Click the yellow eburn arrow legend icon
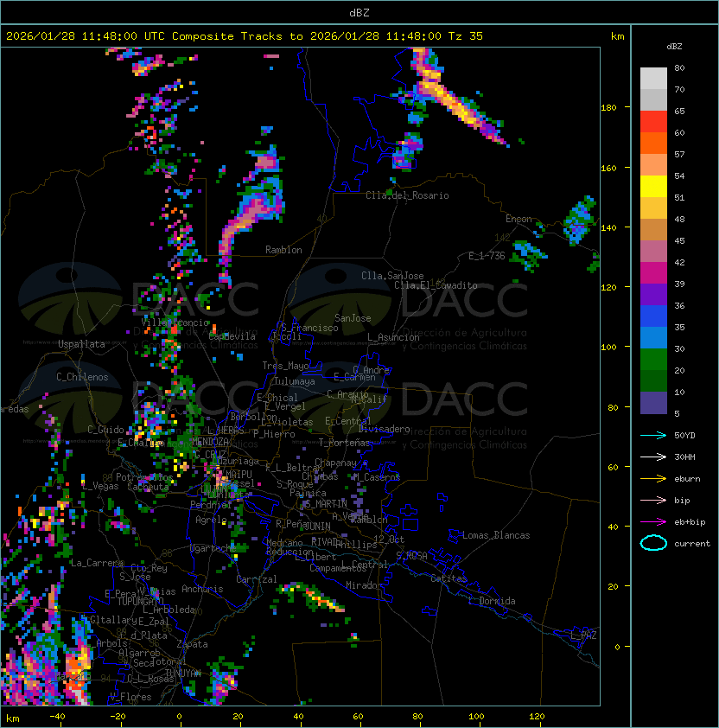 coord(653,479)
